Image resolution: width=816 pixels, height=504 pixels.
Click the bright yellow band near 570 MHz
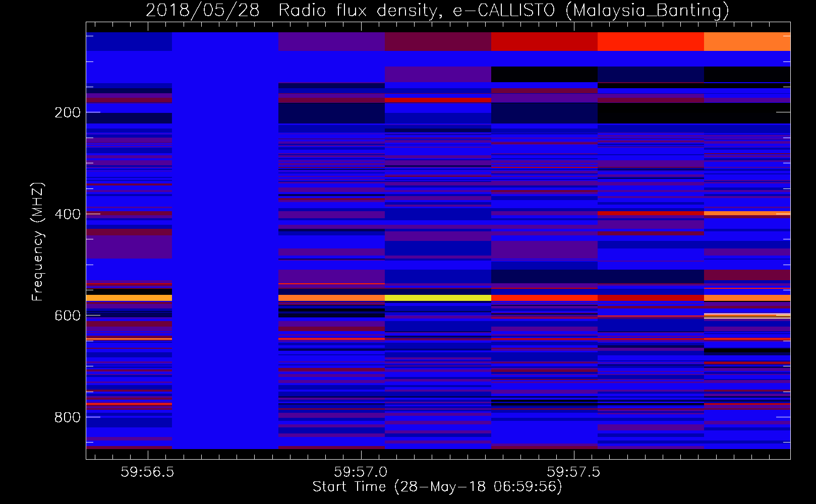tap(438, 298)
